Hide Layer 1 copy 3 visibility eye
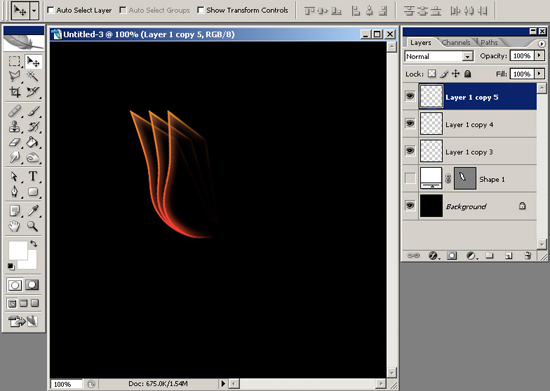 coord(410,150)
